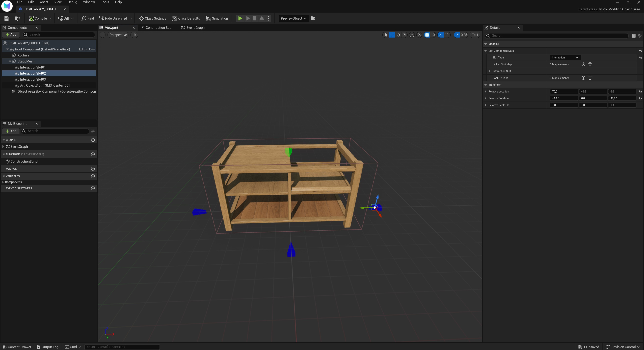Screen dimensions: 644x350
Task: Choose the Scale tool
Action: 404,35
